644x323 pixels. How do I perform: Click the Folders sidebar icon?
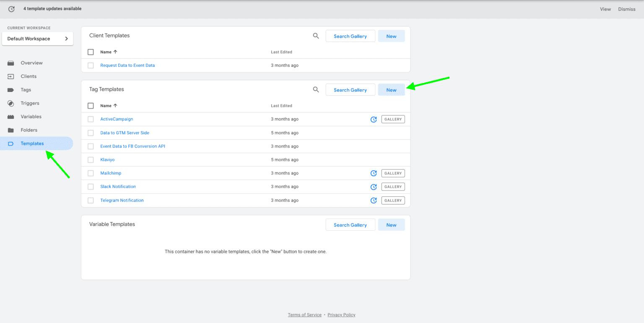point(11,130)
